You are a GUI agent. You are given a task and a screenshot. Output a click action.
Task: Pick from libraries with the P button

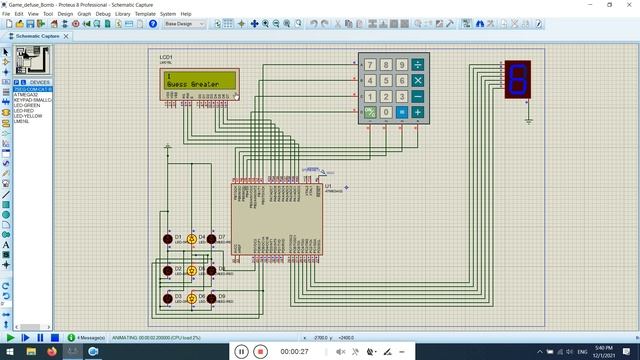click(x=17, y=82)
